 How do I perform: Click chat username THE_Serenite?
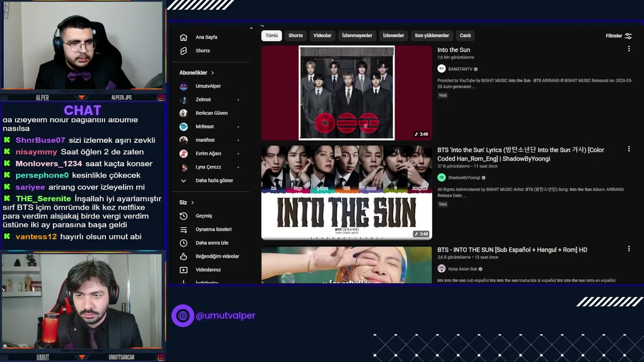[x=43, y=199]
